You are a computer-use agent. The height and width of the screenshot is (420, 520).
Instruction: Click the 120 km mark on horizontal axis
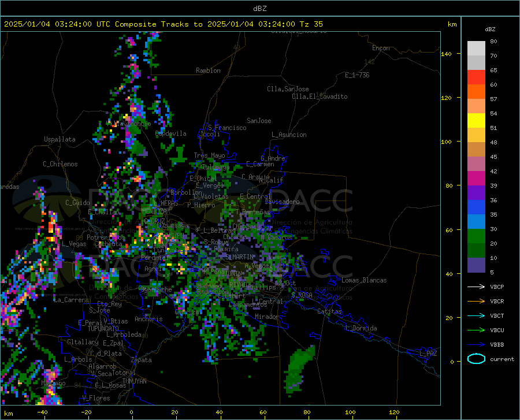[394, 412]
